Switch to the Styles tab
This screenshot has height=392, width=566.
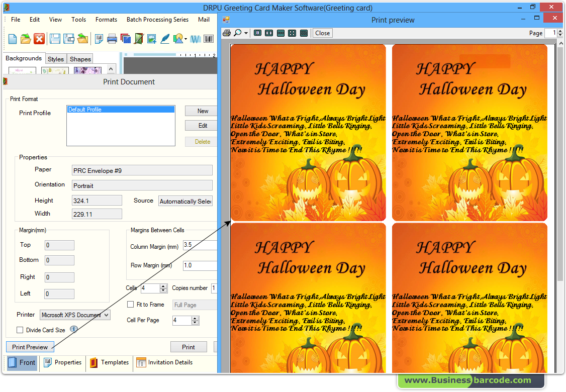(56, 59)
